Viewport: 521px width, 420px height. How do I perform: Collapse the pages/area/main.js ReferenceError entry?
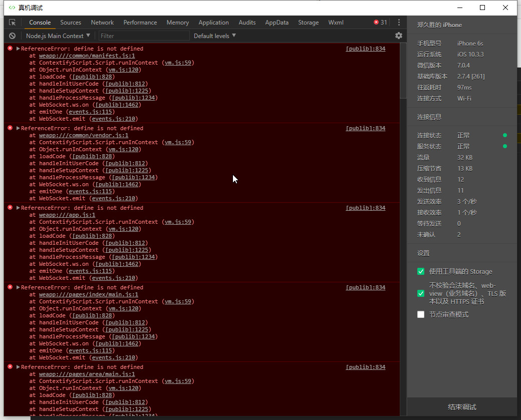18,367
